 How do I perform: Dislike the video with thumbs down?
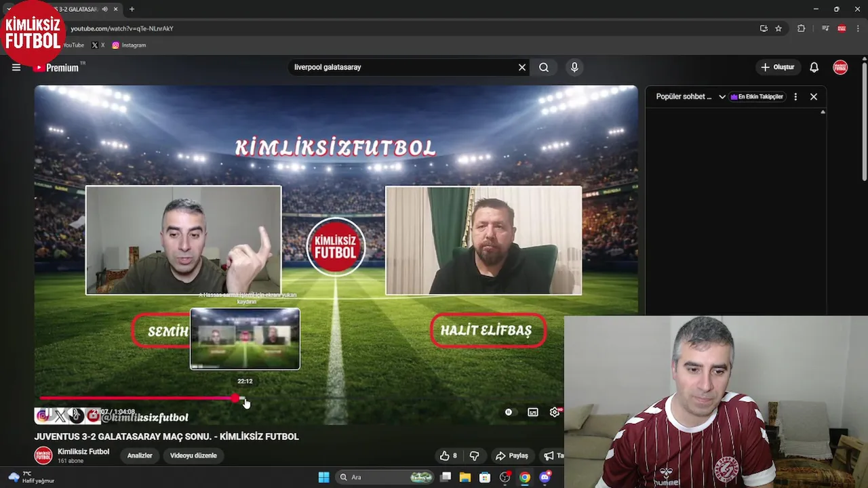(x=475, y=455)
